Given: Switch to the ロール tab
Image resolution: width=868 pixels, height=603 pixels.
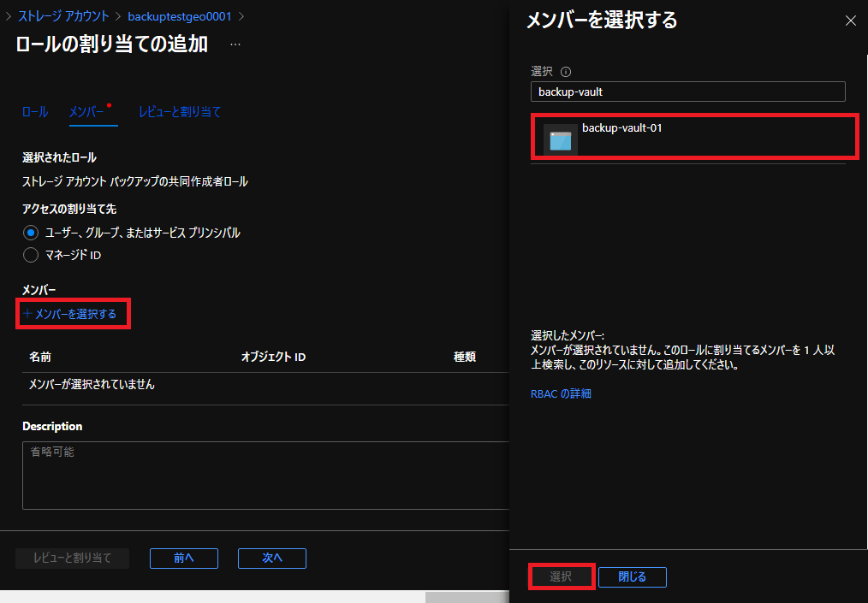Looking at the screenshot, I should pos(35,112).
